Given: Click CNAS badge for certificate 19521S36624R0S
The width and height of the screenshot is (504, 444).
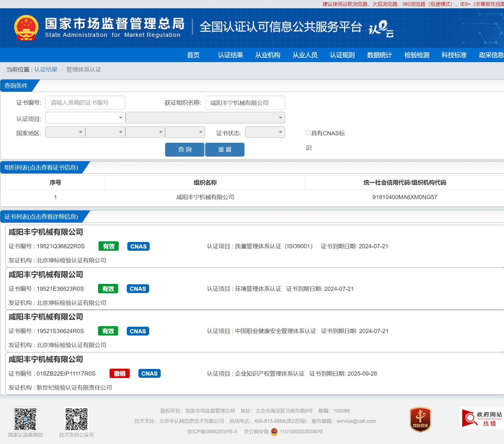Looking at the screenshot, I should [138, 331].
